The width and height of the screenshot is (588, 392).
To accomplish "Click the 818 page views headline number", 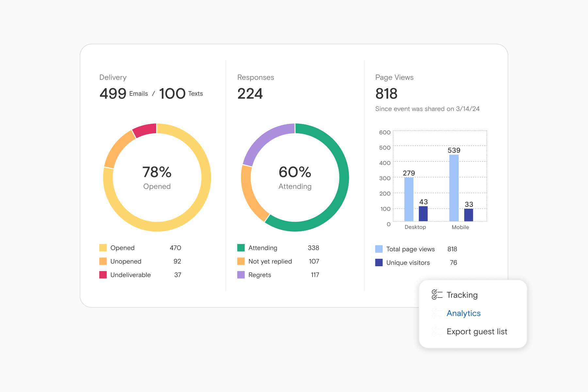I will (x=386, y=94).
